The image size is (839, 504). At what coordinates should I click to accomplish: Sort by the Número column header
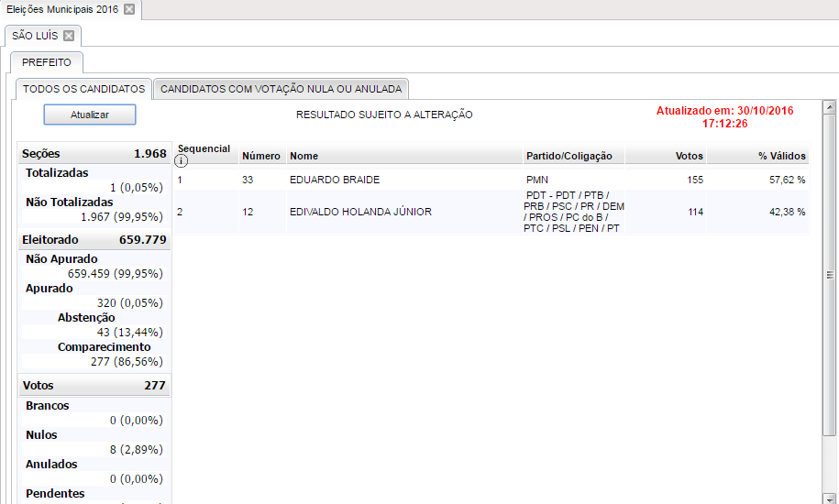click(x=260, y=156)
